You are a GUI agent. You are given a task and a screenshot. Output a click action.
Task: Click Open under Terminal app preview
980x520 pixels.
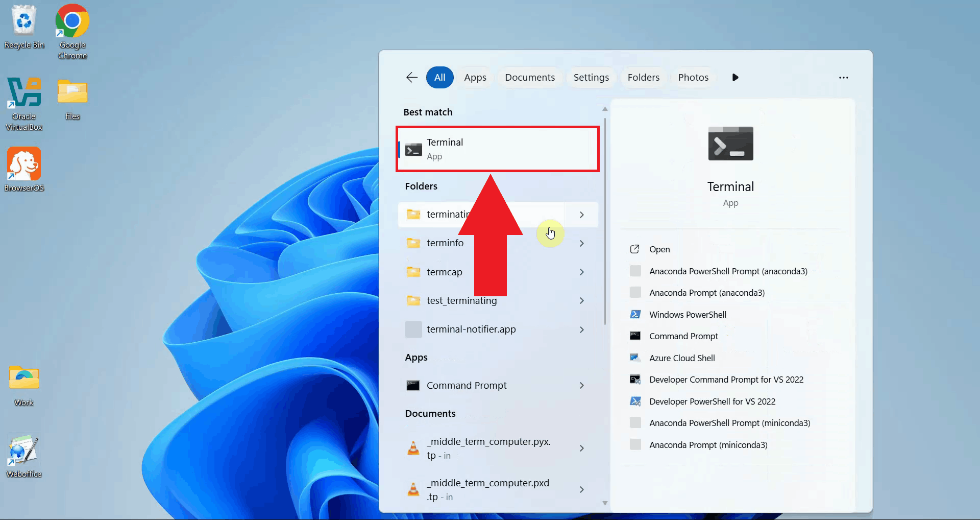pyautogui.click(x=659, y=249)
